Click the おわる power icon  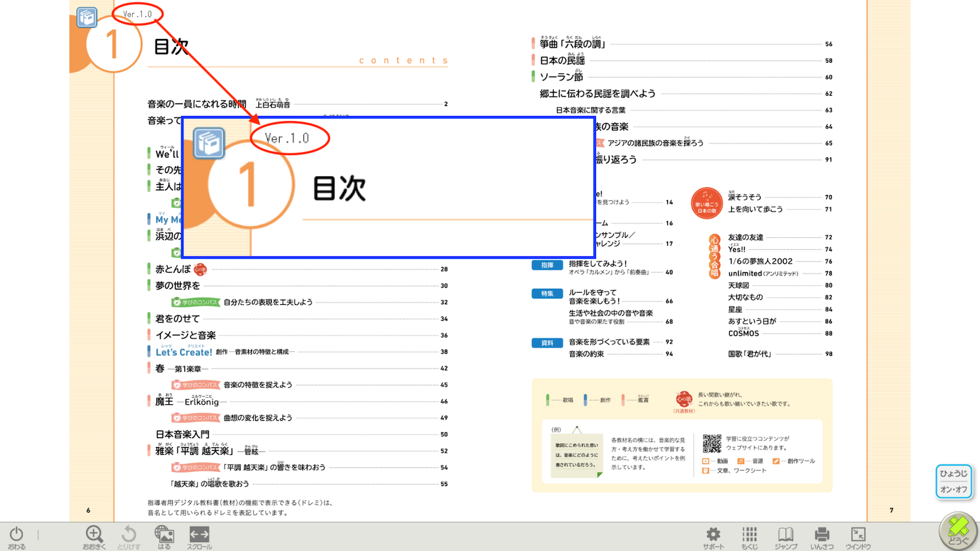point(17,536)
